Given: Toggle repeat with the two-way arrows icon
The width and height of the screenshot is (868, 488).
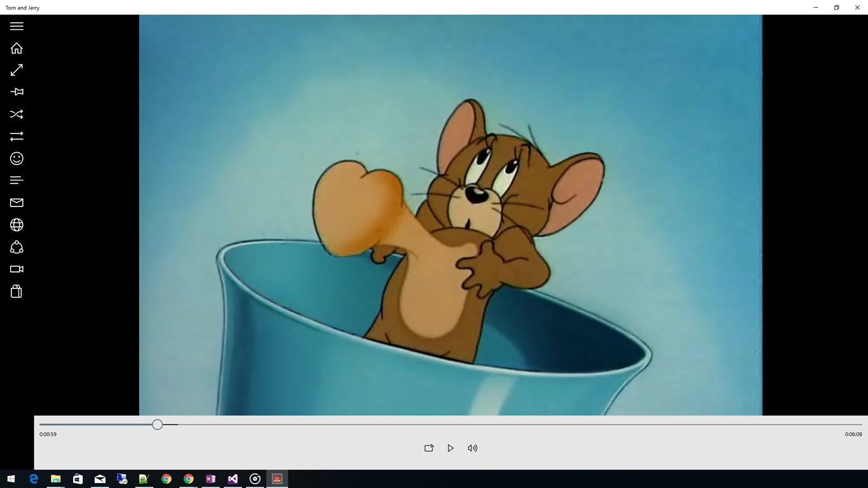Looking at the screenshot, I should point(17,136).
